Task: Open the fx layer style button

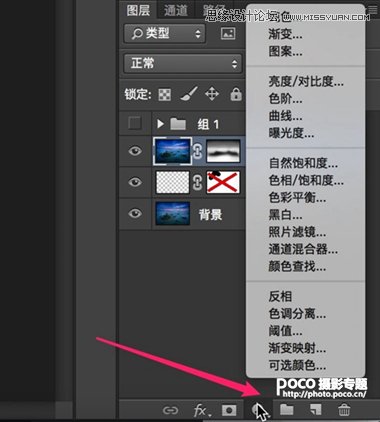Action: click(202, 410)
